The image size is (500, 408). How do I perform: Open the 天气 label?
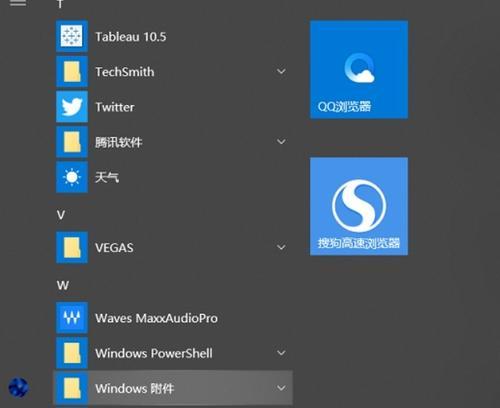[x=107, y=177]
